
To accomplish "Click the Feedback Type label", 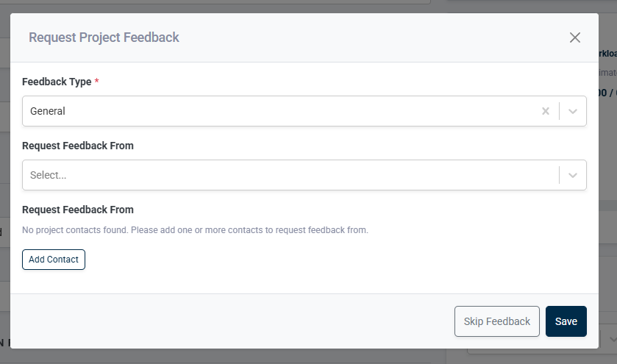I will click(x=57, y=82).
